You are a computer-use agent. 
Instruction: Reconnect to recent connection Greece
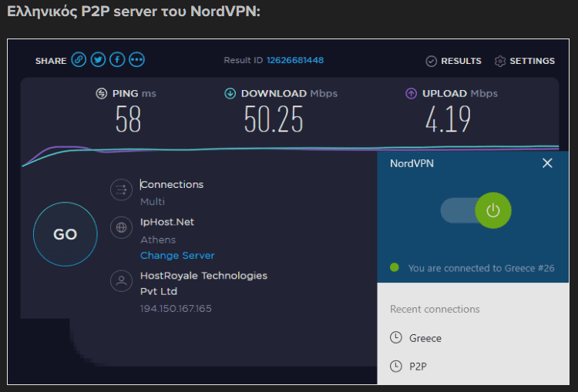(425, 338)
